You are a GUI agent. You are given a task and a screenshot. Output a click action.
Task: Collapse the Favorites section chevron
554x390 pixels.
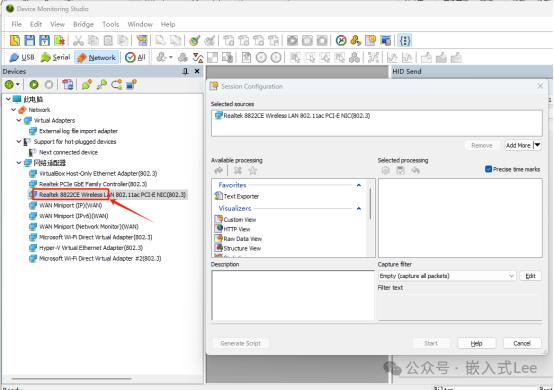point(359,185)
